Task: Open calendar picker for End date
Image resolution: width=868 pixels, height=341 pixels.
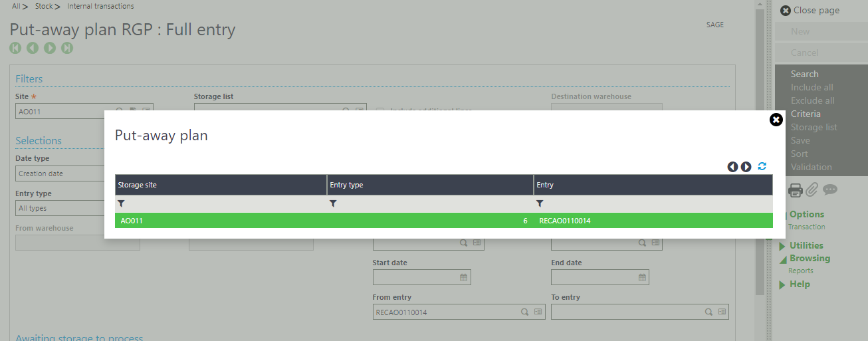Action: [642, 277]
